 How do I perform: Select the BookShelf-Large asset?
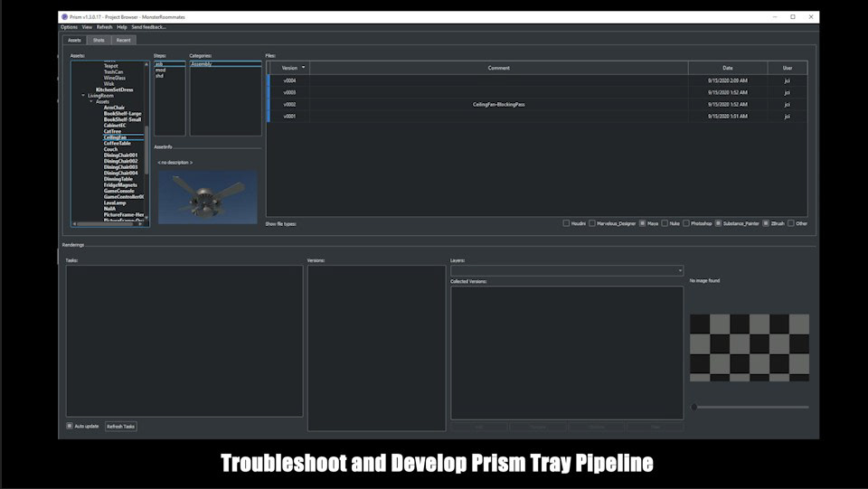(122, 113)
